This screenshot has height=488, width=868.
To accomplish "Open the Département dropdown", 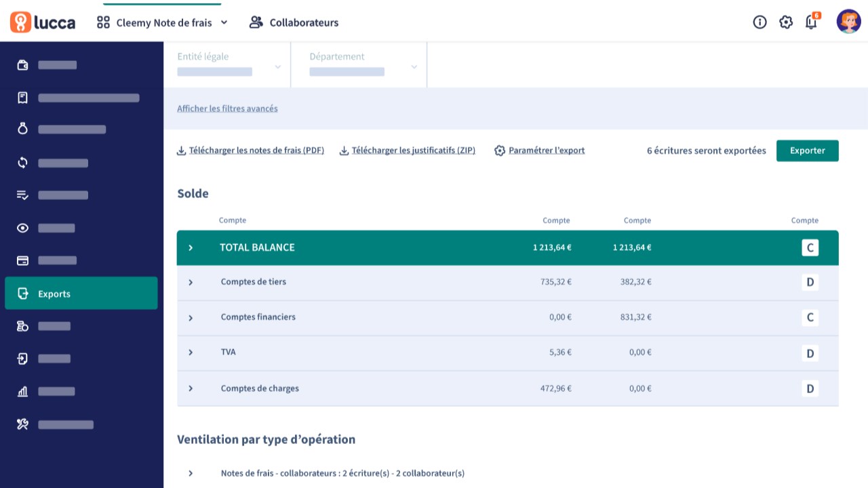I will (363, 65).
